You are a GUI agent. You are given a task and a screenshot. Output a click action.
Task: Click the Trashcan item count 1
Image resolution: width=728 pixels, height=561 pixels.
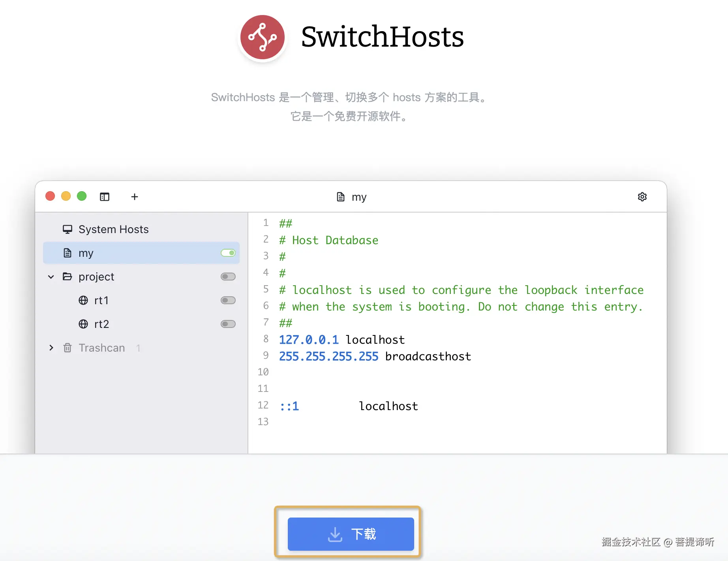click(138, 348)
